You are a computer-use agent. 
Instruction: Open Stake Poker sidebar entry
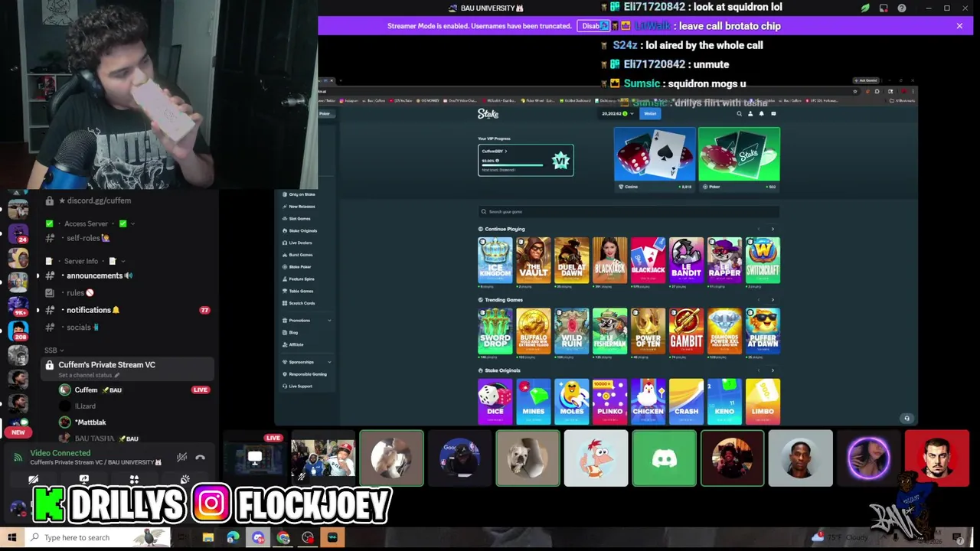coord(299,267)
